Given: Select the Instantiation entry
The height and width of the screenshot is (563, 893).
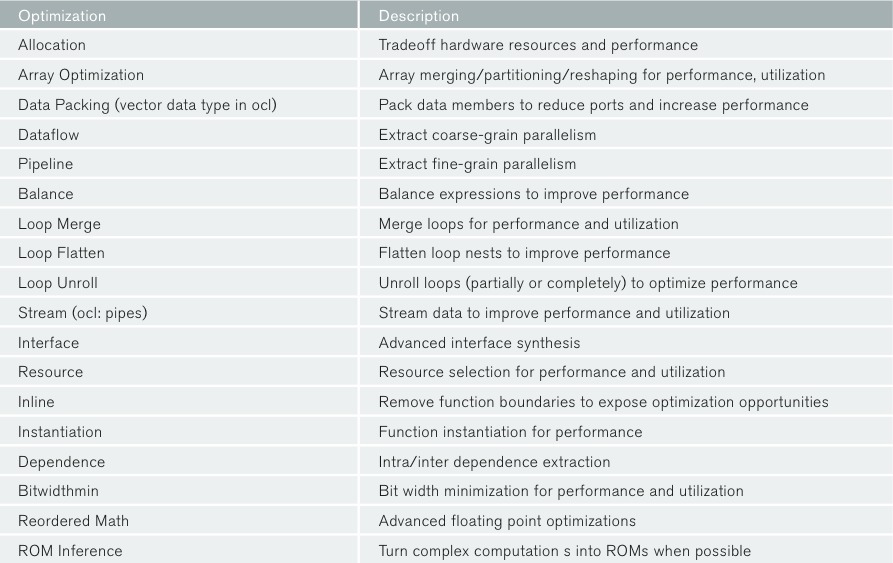Looking at the screenshot, I should [60, 432].
